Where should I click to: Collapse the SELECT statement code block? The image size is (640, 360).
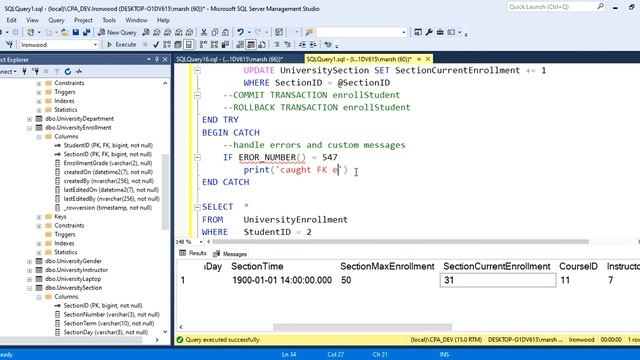(x=197, y=207)
